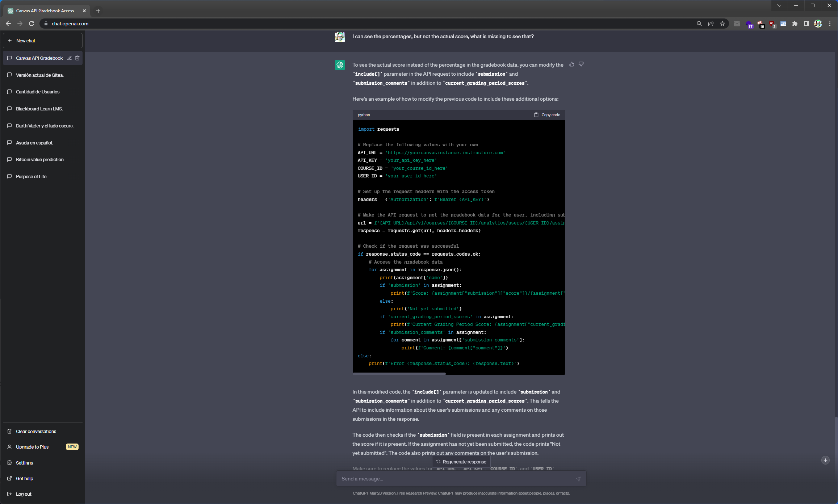
Task: Open Settings in the sidebar
Action: (x=24, y=463)
